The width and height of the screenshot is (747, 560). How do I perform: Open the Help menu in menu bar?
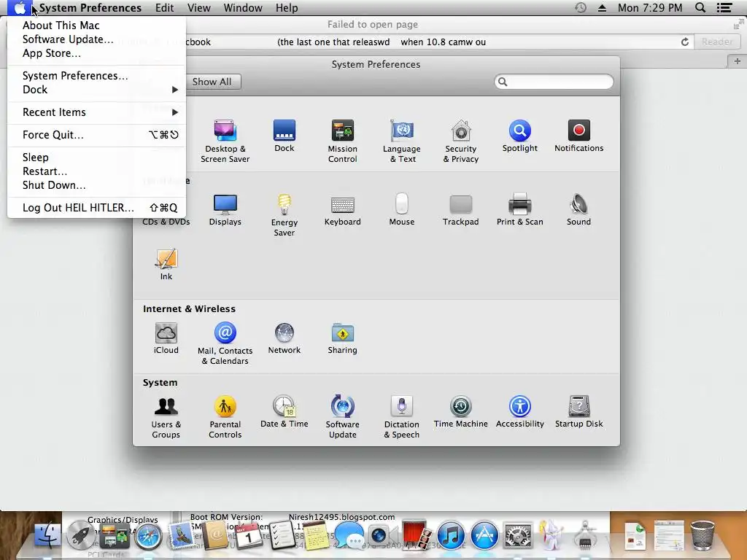[x=287, y=7]
